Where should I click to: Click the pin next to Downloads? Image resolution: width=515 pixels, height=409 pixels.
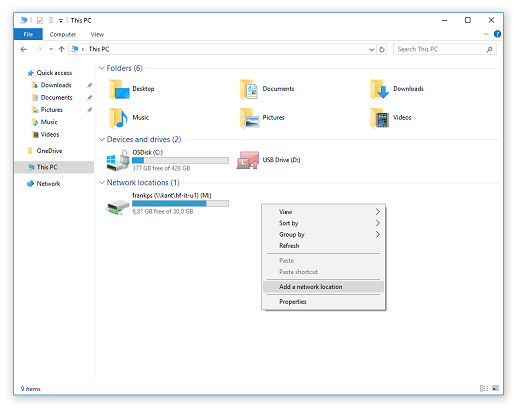pyautogui.click(x=89, y=85)
